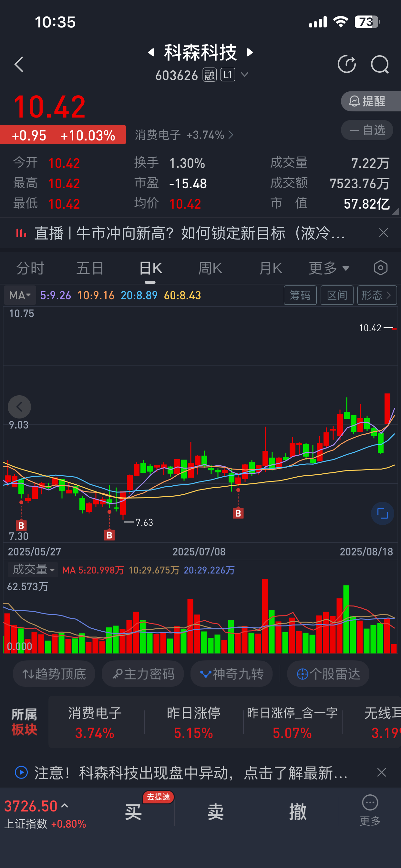Tap stock code 603626

coord(176,75)
